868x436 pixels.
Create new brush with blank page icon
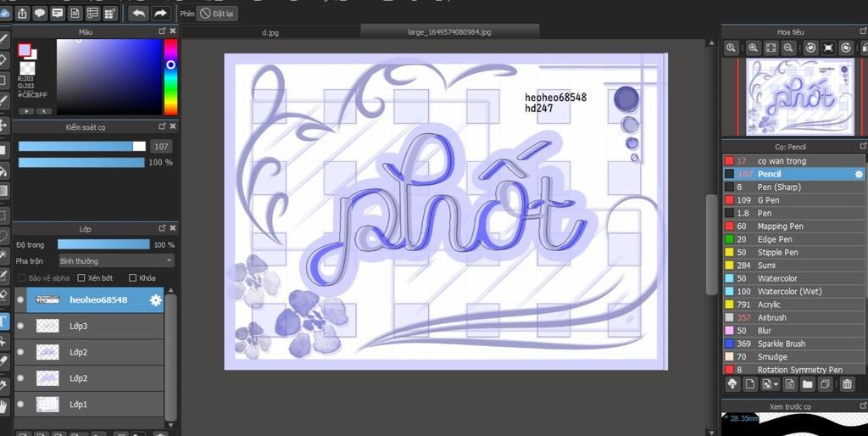point(749,384)
